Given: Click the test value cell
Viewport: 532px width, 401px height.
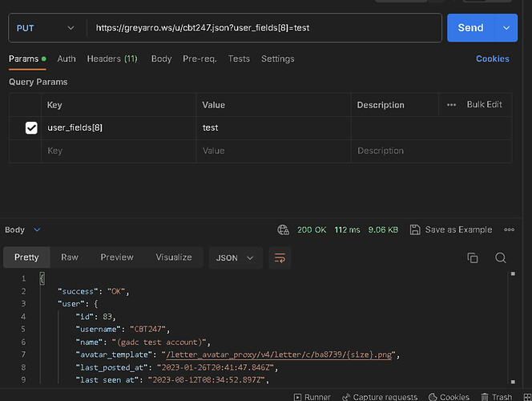Looking at the screenshot, I should tap(273, 128).
